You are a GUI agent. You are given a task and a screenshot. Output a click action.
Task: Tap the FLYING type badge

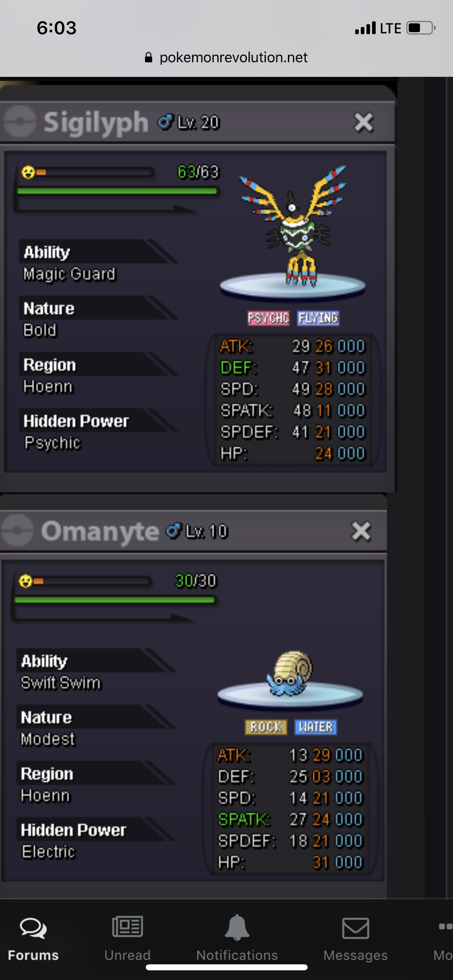318,318
